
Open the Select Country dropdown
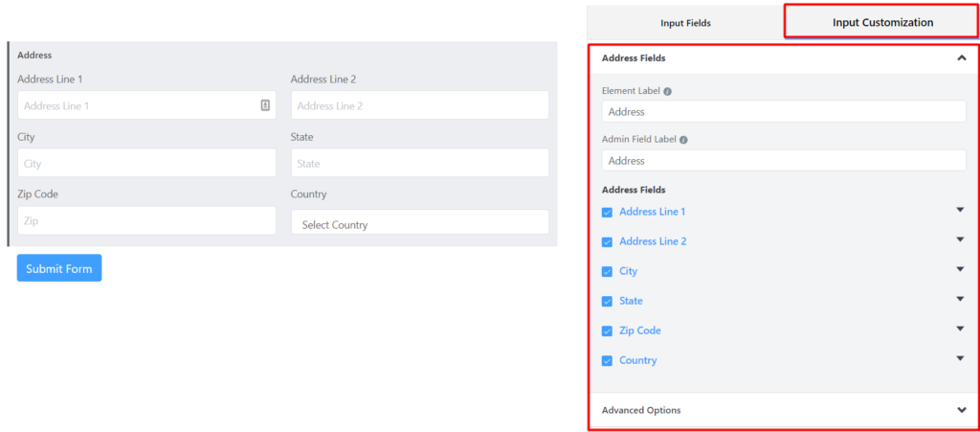pos(420,222)
